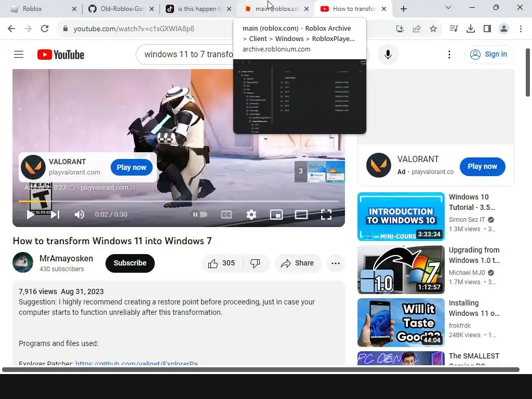
Task: Subscribe to MrAmayosken
Action: (x=130, y=263)
